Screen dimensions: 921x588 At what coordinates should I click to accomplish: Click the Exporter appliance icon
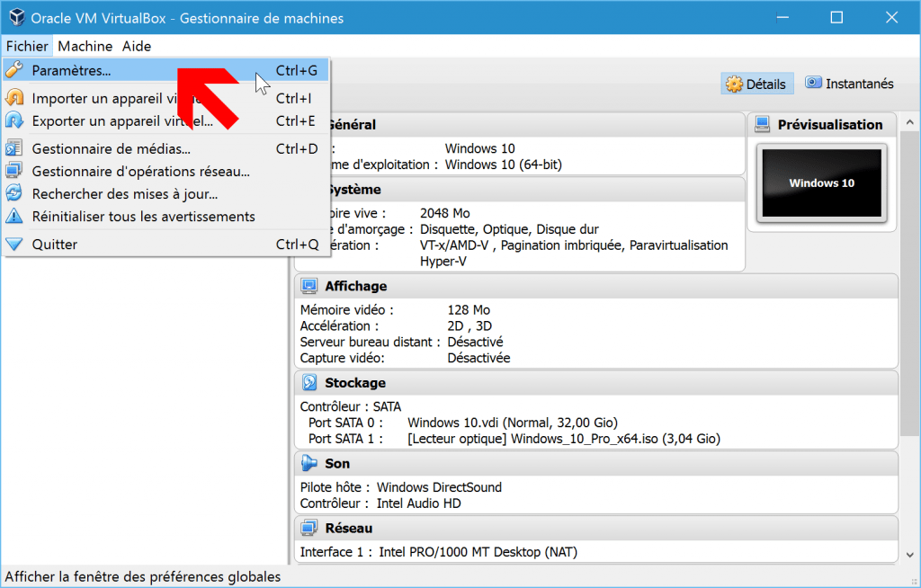14,120
